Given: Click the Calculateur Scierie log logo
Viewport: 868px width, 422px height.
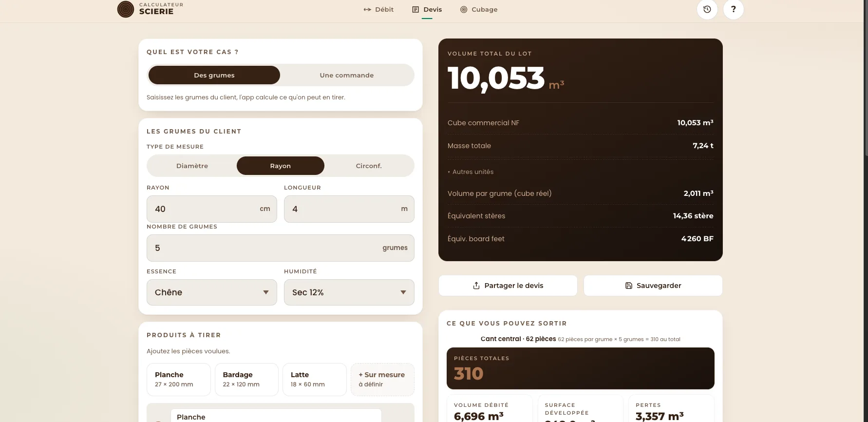Looking at the screenshot, I should pos(126,9).
